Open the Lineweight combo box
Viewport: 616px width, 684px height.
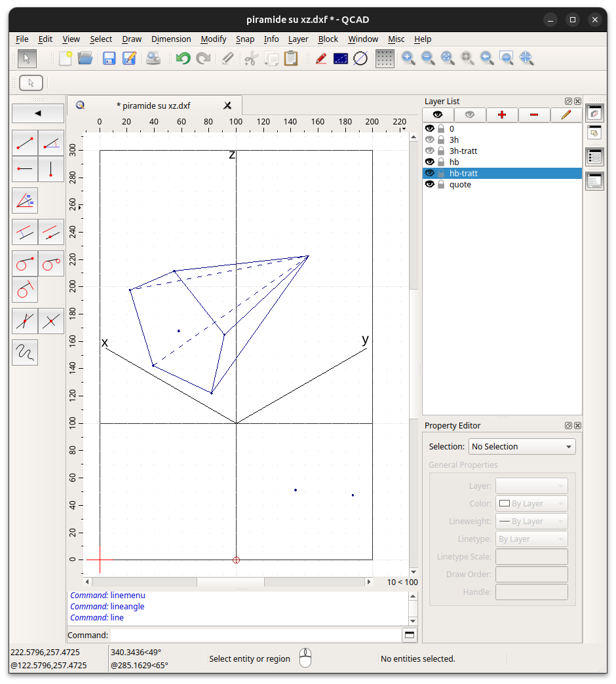click(531, 522)
